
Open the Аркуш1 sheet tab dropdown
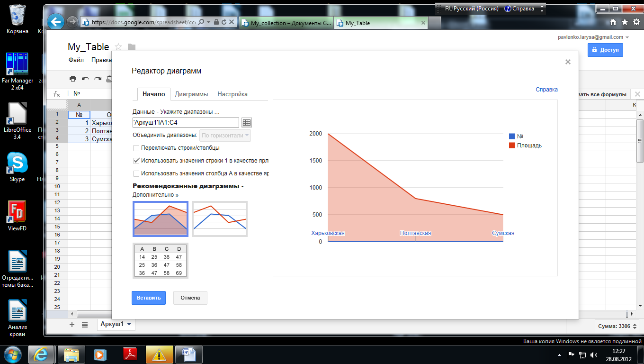[x=129, y=325]
